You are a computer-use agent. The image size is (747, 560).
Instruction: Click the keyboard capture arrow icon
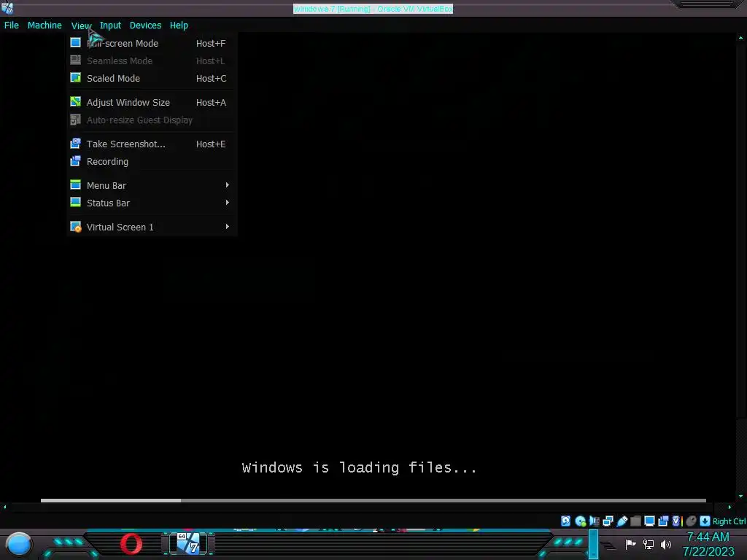pos(705,521)
